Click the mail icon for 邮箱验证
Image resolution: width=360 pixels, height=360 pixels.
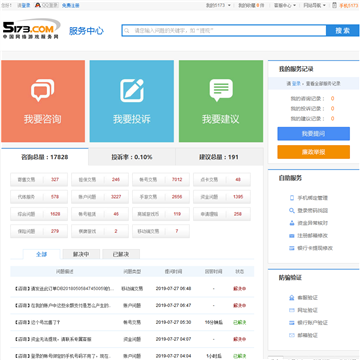coord(292,335)
